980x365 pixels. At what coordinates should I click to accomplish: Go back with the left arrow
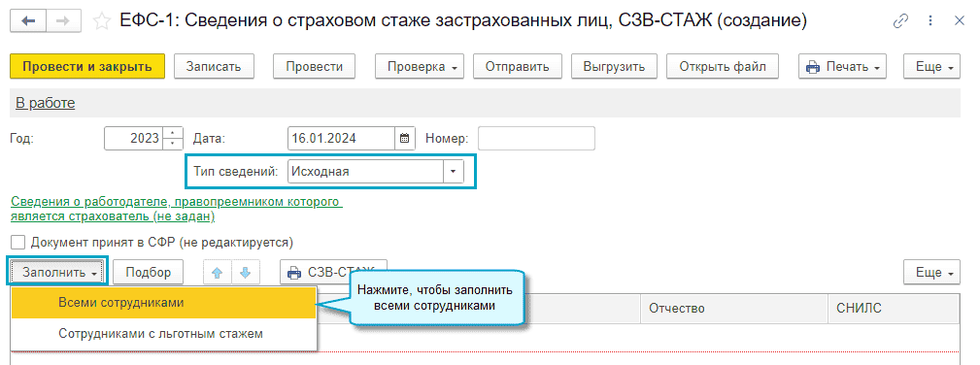point(29,21)
